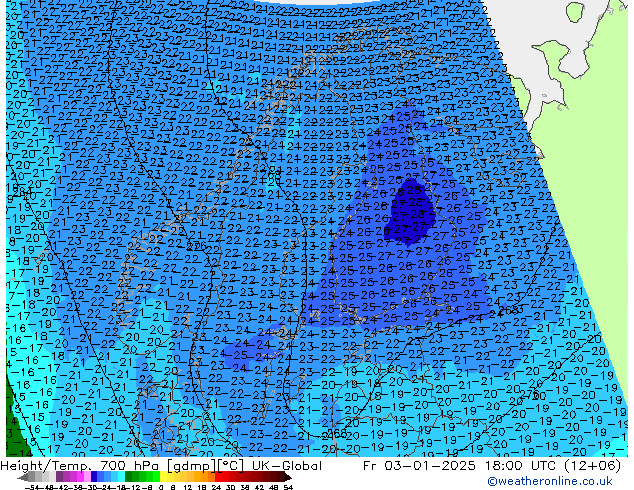Select the UK-Global model label
Viewport: 634px width, 490px height.
(x=287, y=466)
